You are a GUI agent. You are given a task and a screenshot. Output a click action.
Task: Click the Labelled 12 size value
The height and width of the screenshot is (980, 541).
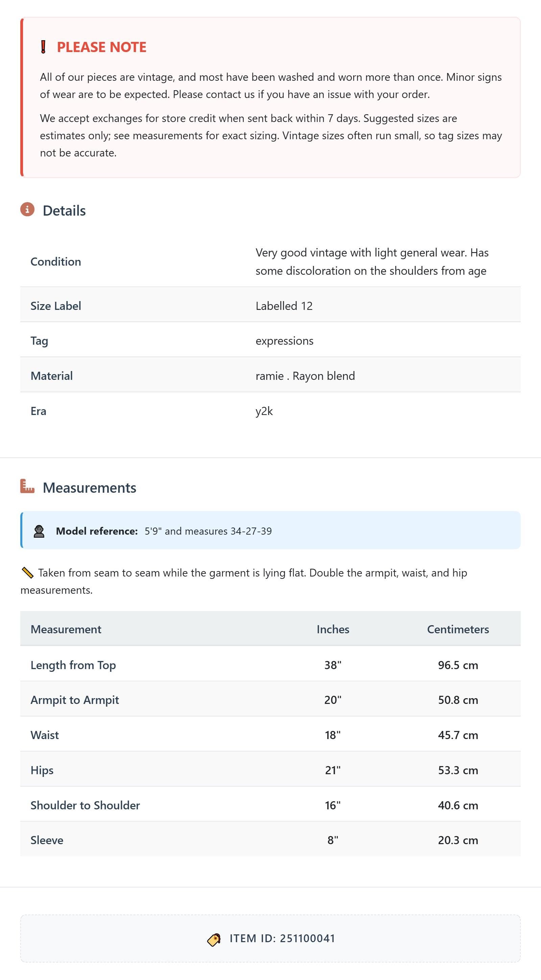click(x=284, y=306)
